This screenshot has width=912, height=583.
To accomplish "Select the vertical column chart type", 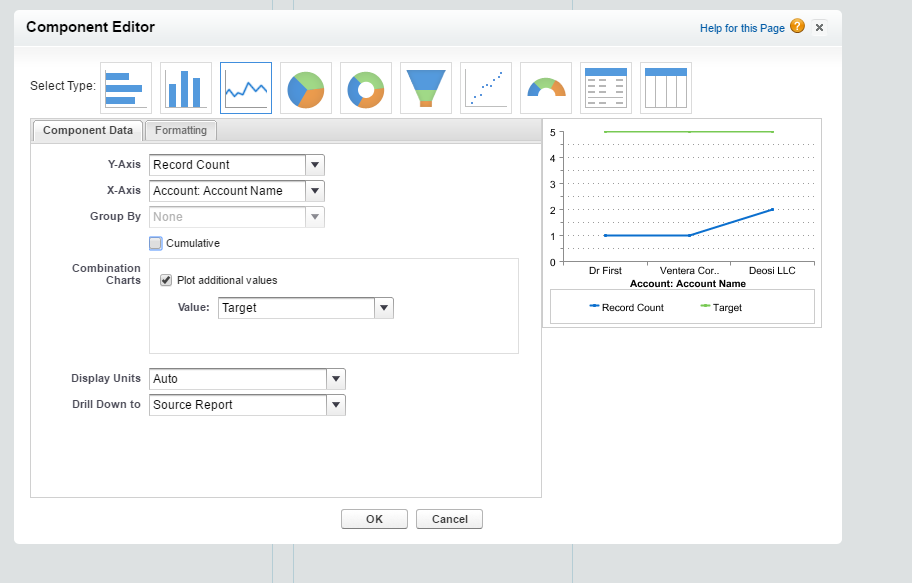I will pyautogui.click(x=185, y=88).
